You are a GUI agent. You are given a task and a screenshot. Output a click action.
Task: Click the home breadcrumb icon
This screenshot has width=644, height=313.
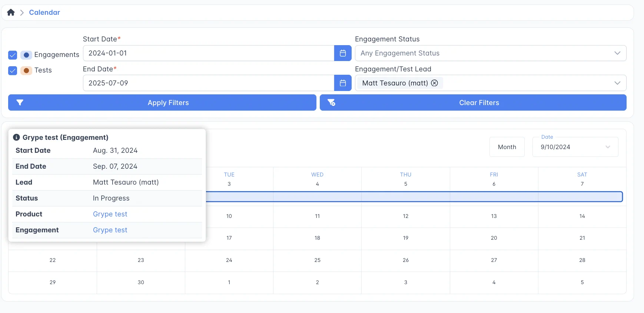tap(11, 13)
